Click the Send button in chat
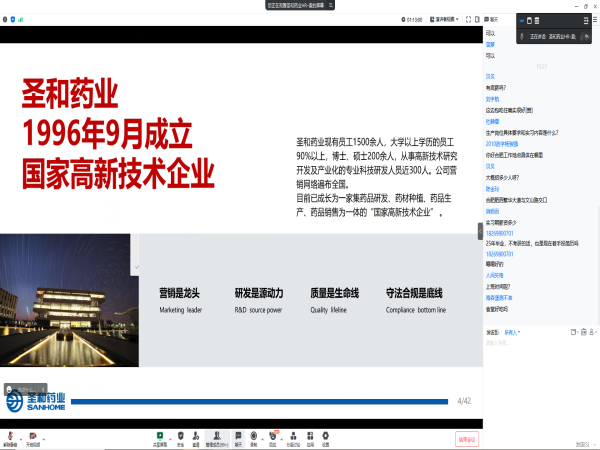 tap(582, 444)
